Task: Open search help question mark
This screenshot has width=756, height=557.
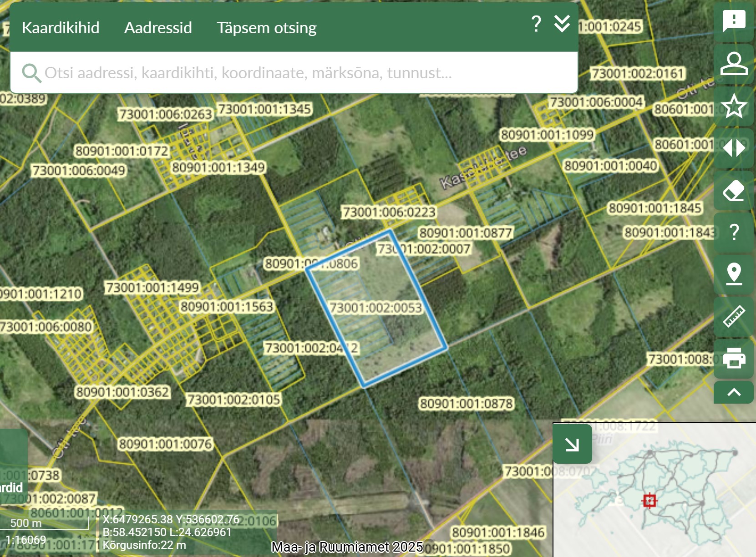Action: click(537, 24)
